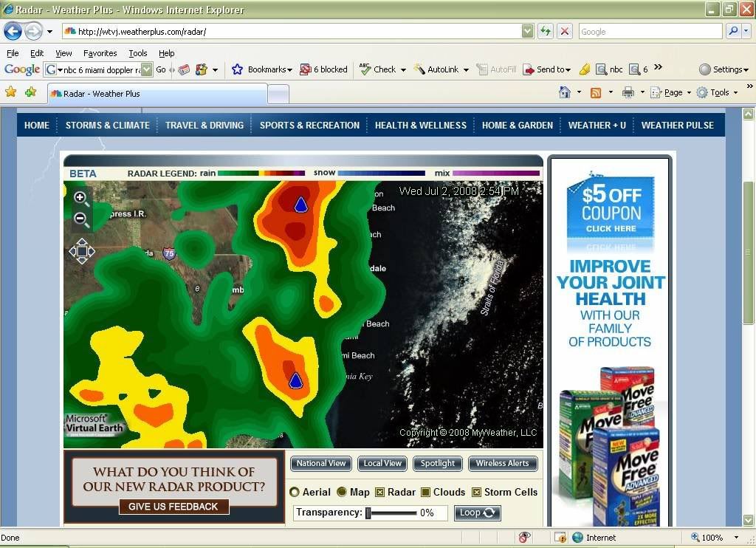Toggle the Radar checkbox
This screenshot has width=756, height=548.
coord(380,492)
